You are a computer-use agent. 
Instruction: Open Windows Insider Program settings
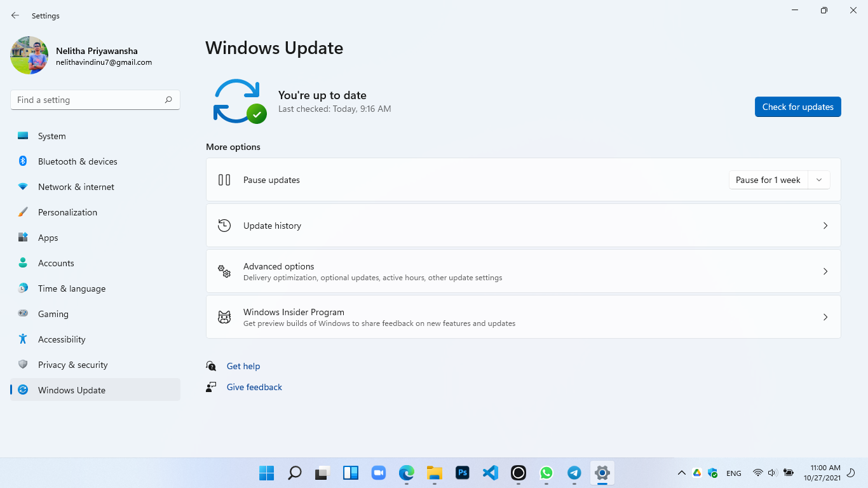tap(524, 317)
